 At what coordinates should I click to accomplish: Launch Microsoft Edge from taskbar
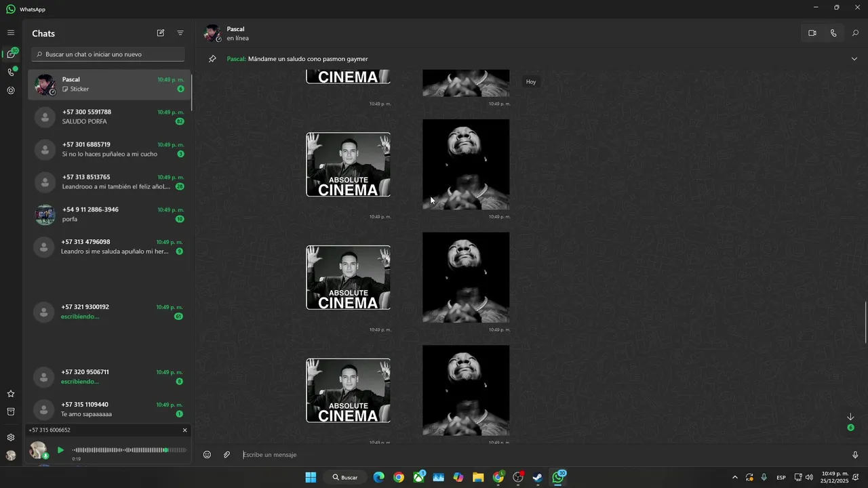pos(379,477)
